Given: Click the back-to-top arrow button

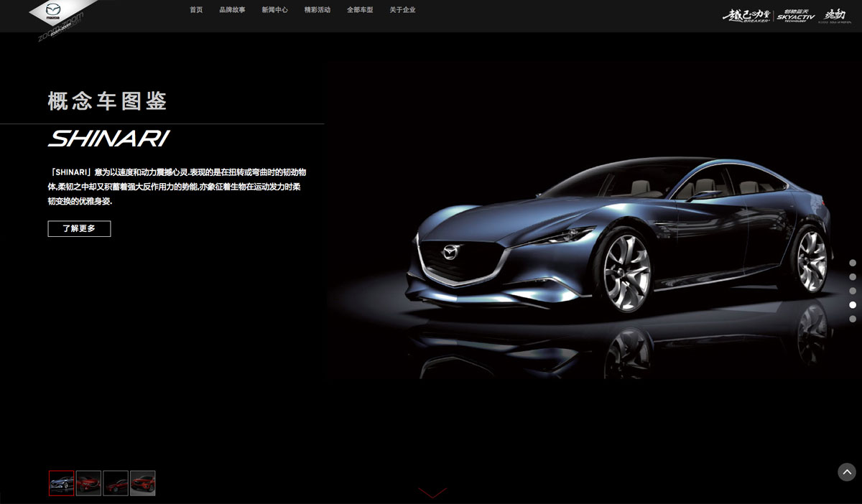Looking at the screenshot, I should coord(847,472).
